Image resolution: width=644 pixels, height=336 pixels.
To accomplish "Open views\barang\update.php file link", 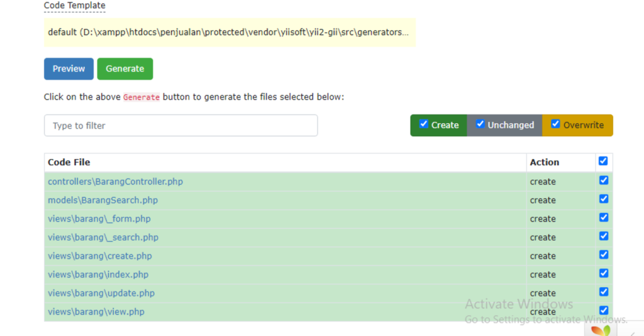I will point(101,293).
